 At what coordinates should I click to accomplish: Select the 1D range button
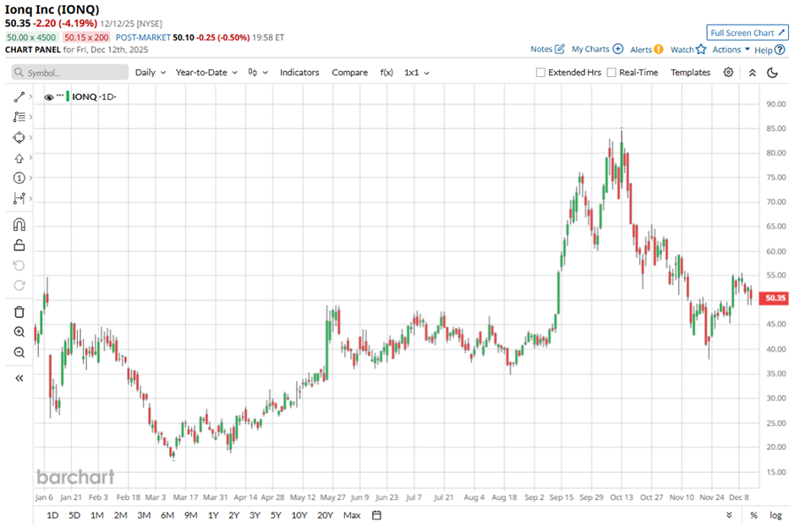(x=52, y=515)
